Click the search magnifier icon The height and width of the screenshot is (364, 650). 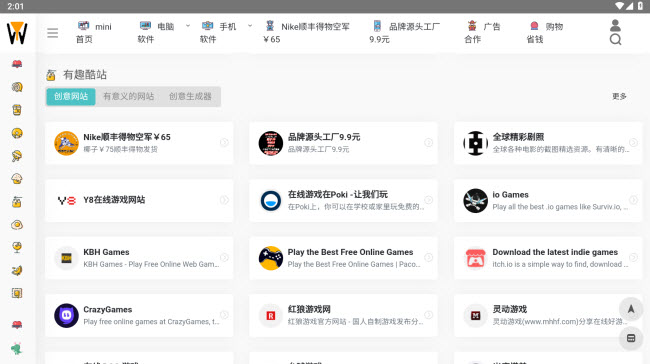click(615, 39)
